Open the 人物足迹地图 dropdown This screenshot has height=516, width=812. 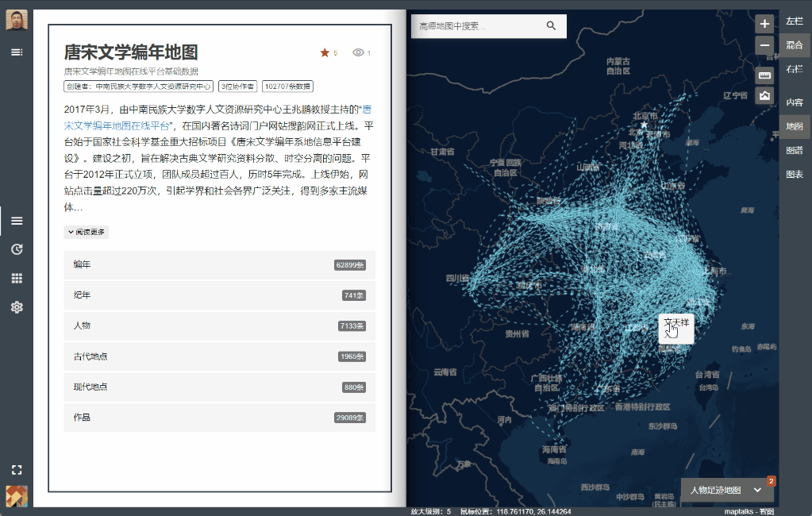click(726, 490)
